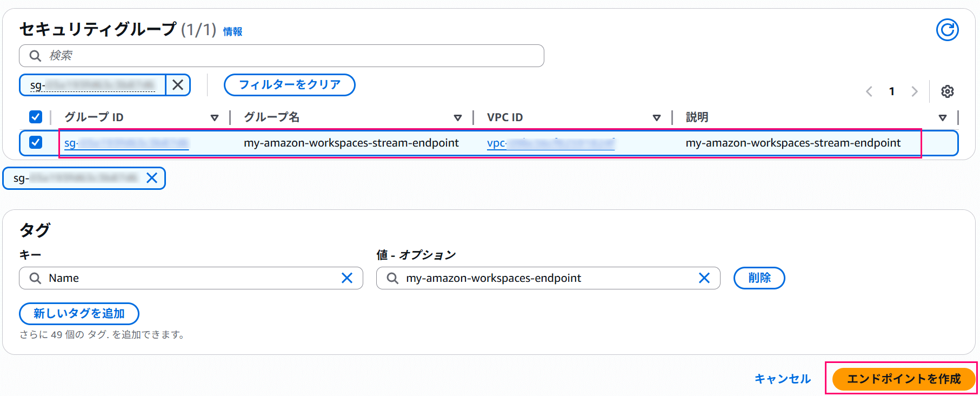Click search magnifier in security group search
This screenshot has width=980, height=396.
click(36, 56)
